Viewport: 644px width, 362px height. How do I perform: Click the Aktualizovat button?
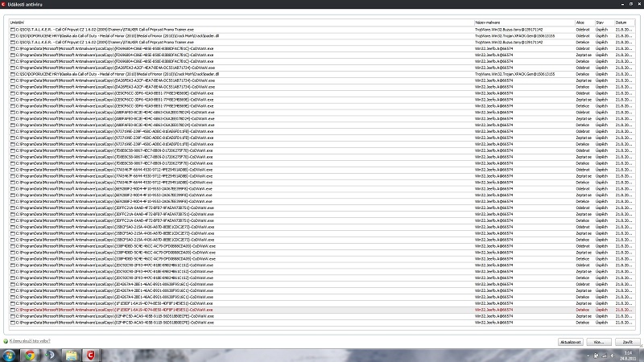click(x=570, y=342)
